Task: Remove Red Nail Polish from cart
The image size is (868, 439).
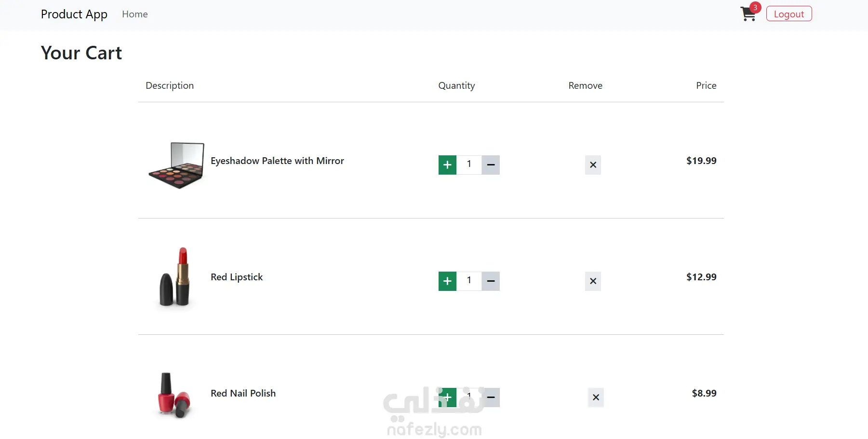Action: click(x=596, y=398)
